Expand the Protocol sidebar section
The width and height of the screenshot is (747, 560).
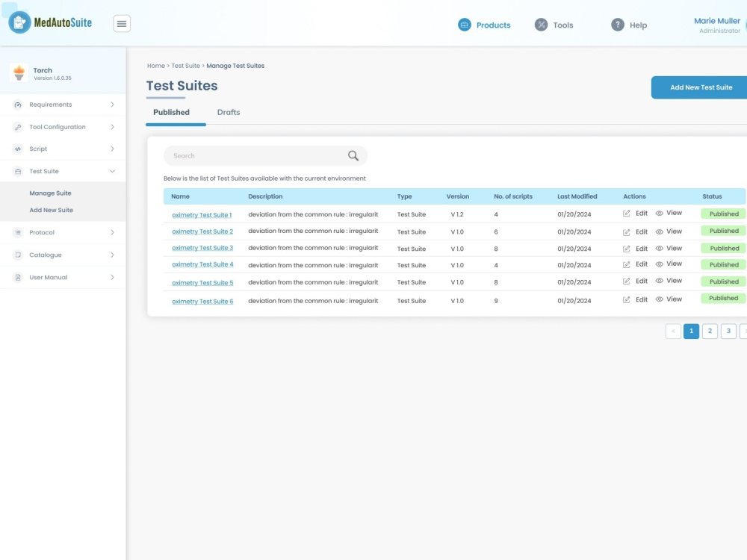(x=63, y=232)
